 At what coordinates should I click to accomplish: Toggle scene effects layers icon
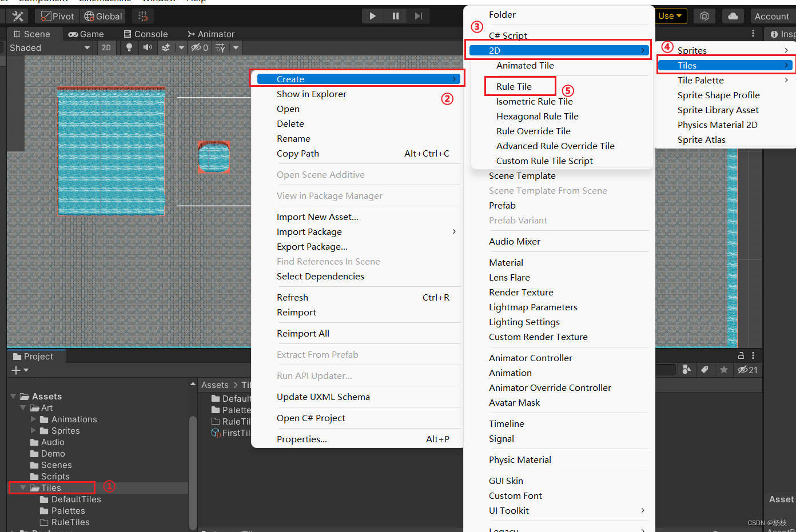[x=166, y=48]
